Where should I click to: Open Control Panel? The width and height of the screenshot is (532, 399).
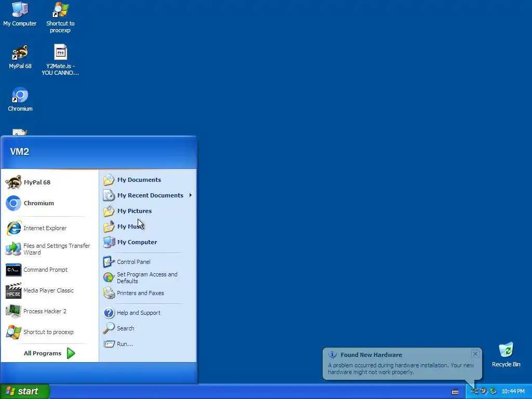[148, 262]
